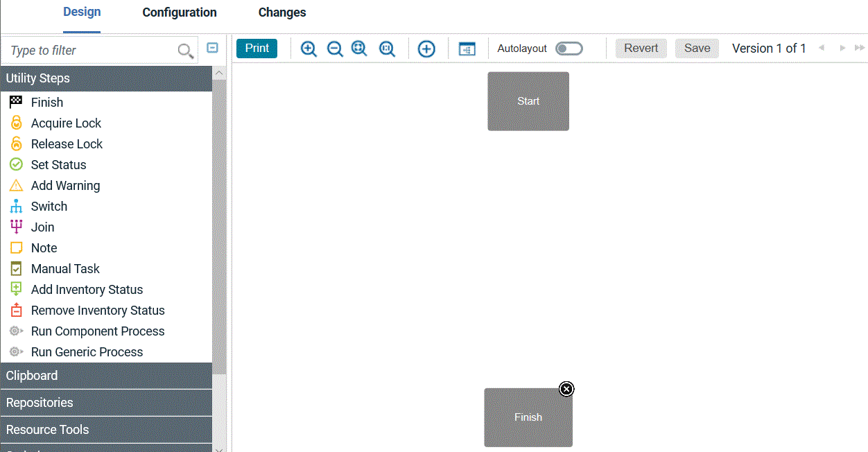Click the Save button
Viewport: 868px width, 452px height.
696,48
